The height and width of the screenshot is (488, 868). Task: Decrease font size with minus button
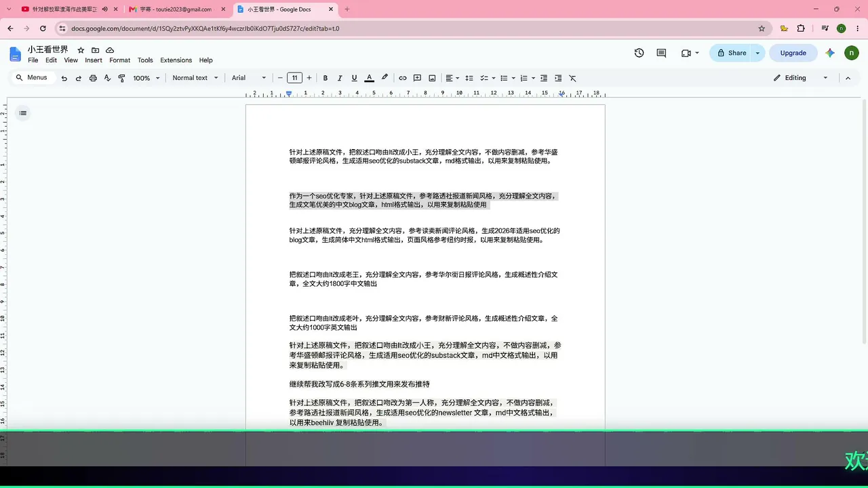tap(280, 78)
